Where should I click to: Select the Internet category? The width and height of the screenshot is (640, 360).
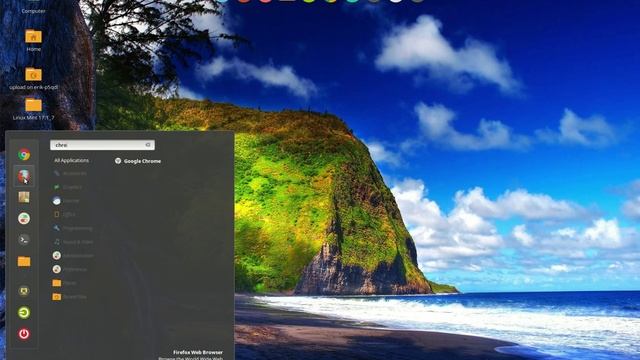pos(66,201)
